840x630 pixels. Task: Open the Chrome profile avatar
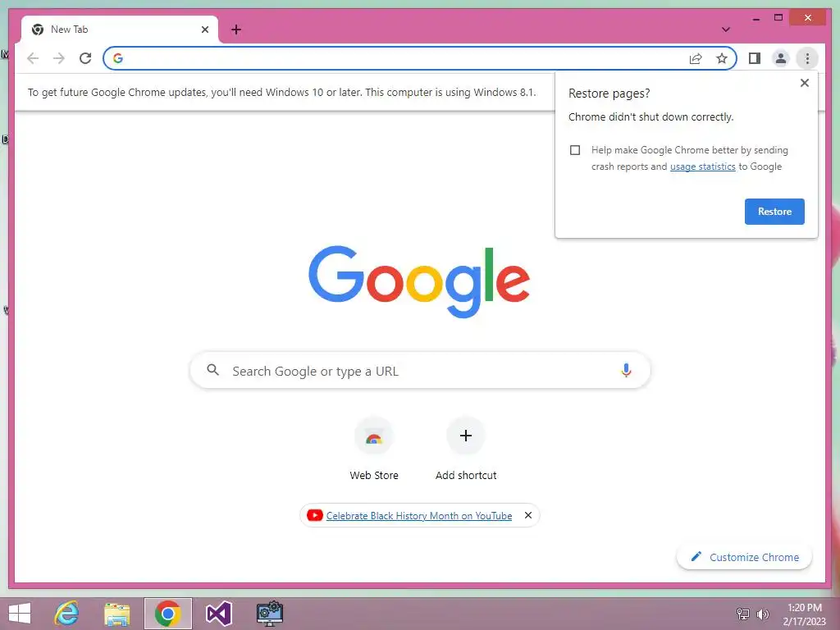point(781,58)
